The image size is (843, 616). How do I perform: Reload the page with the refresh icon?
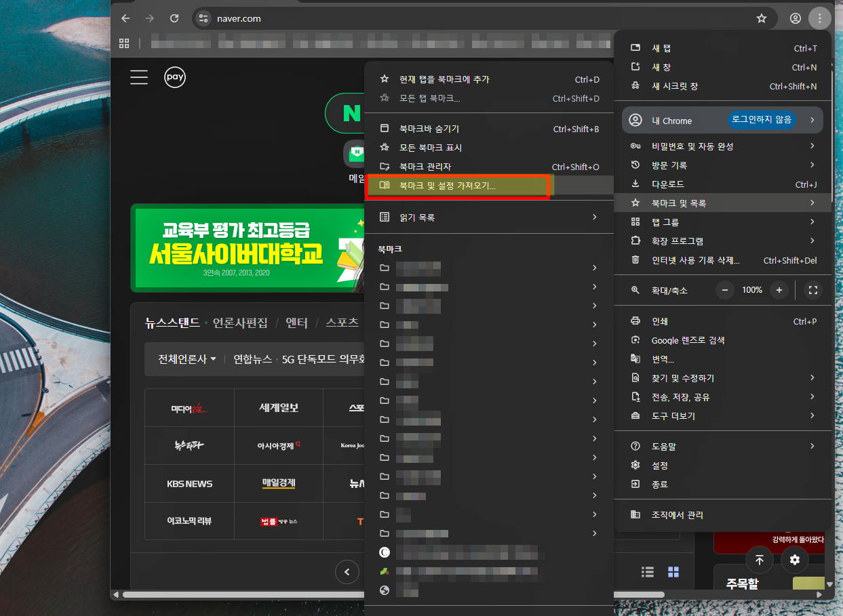point(174,18)
